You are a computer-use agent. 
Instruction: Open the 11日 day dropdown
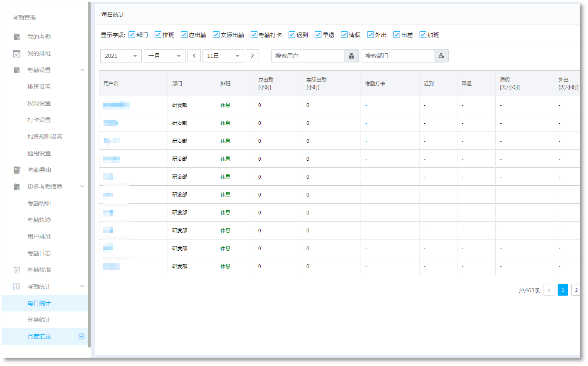click(x=223, y=56)
